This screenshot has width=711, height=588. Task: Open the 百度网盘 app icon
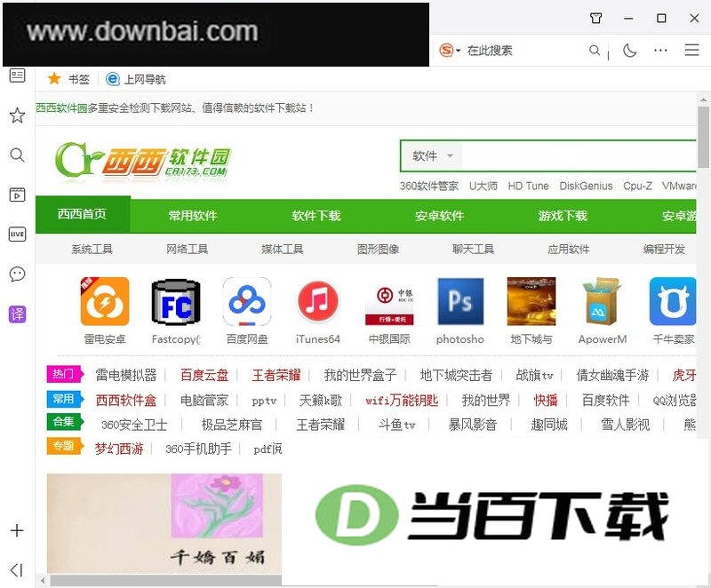click(x=247, y=301)
